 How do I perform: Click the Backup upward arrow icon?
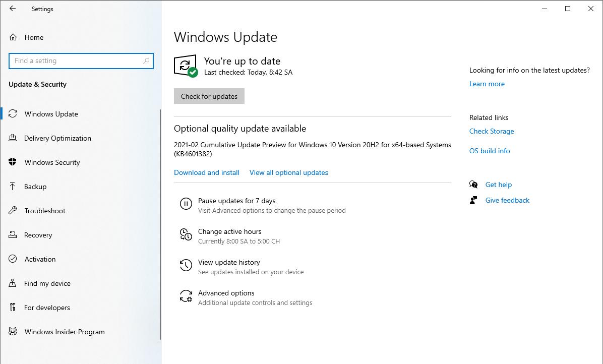pyautogui.click(x=13, y=187)
